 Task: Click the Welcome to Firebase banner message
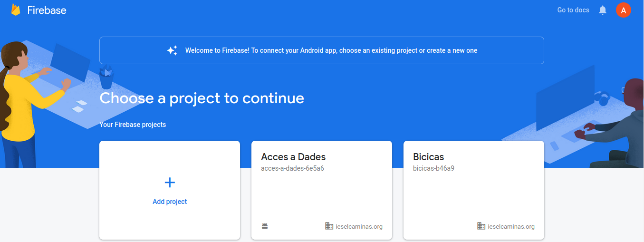331,50
